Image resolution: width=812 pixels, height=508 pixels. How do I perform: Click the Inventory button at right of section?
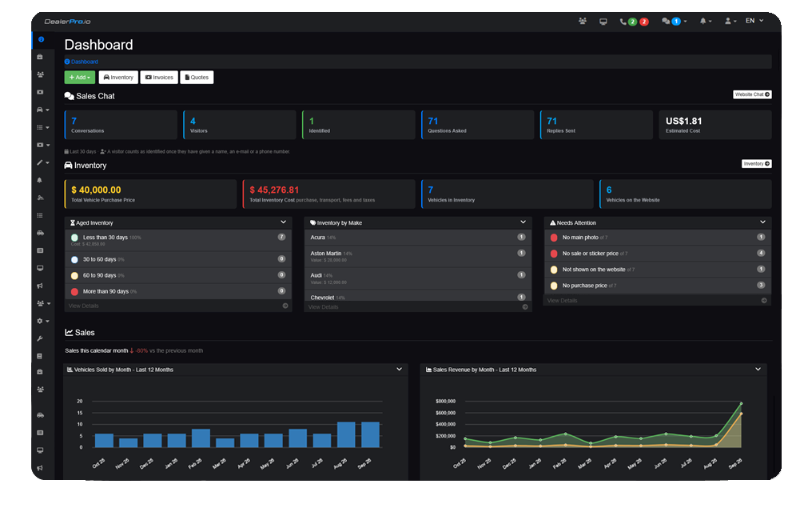click(757, 164)
